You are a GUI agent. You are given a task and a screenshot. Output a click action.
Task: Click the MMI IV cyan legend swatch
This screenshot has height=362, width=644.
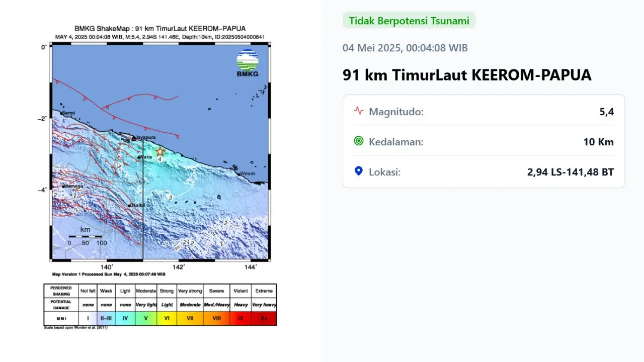click(x=125, y=318)
